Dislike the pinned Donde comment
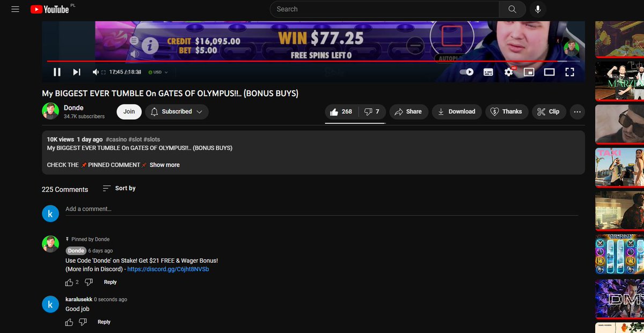Viewport: 644px width, 333px height. coord(89,282)
